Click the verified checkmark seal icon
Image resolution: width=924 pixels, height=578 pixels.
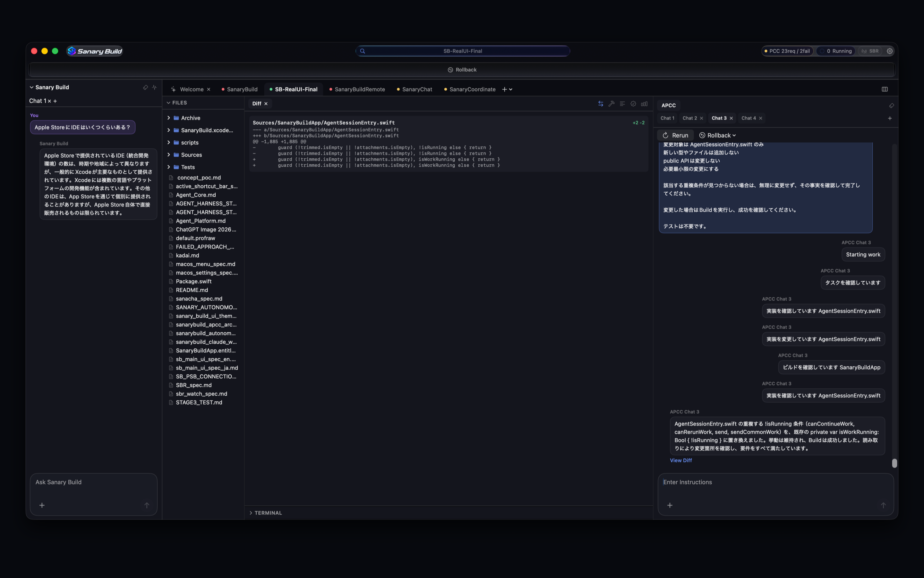tap(633, 104)
